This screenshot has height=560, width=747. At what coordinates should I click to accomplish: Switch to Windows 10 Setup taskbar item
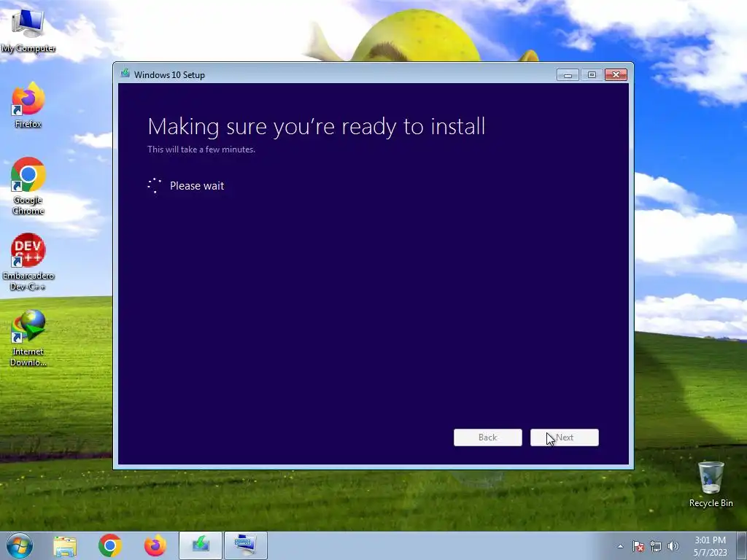(201, 545)
